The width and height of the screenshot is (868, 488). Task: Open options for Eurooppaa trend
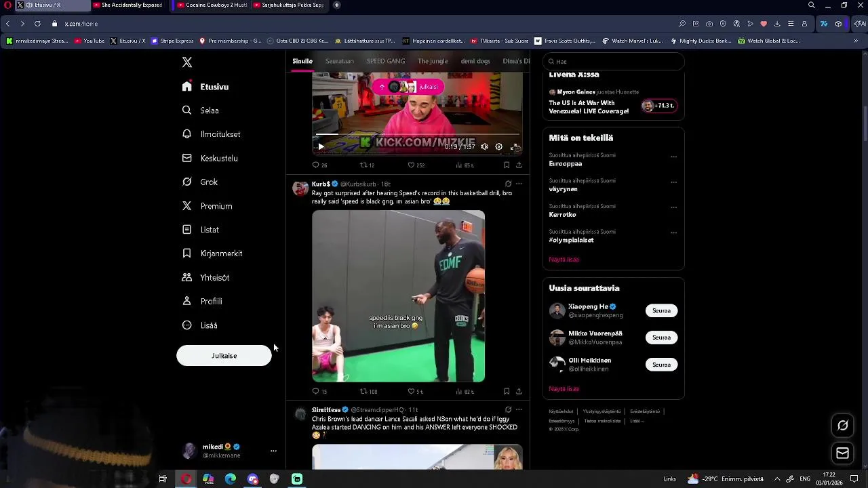click(673, 157)
